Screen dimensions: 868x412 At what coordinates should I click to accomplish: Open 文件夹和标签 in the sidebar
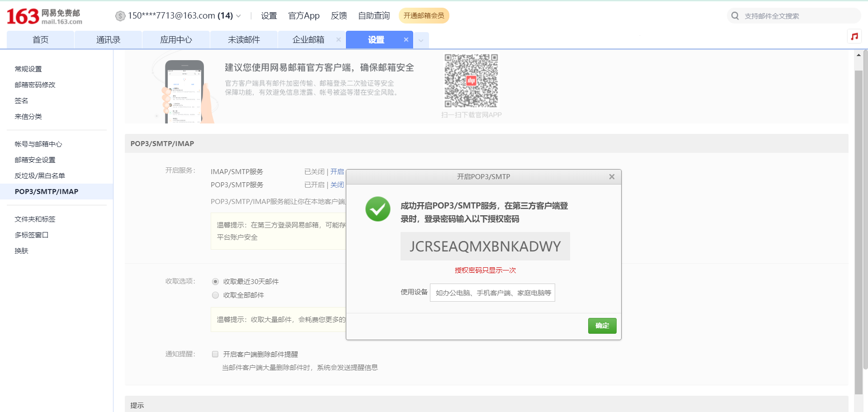click(x=35, y=219)
